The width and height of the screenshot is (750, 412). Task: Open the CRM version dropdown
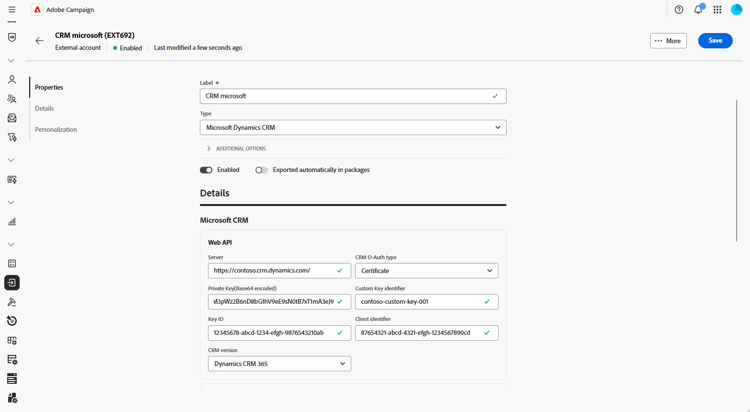[279, 364]
